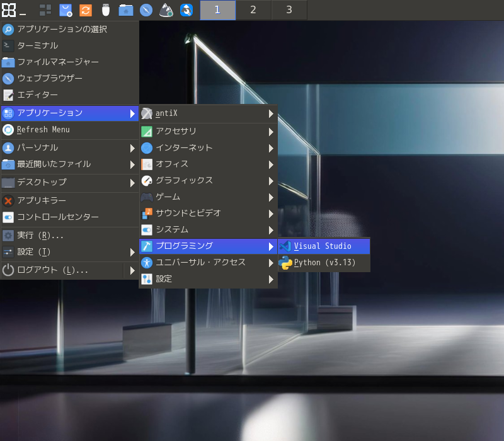Click Refresh Menu entry

[43, 130]
